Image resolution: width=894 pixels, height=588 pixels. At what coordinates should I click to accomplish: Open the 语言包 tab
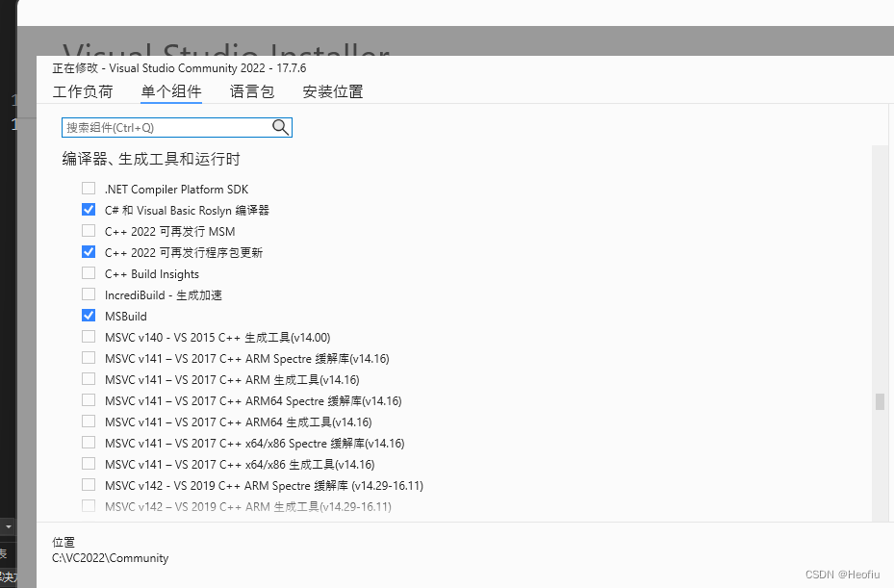(x=252, y=91)
